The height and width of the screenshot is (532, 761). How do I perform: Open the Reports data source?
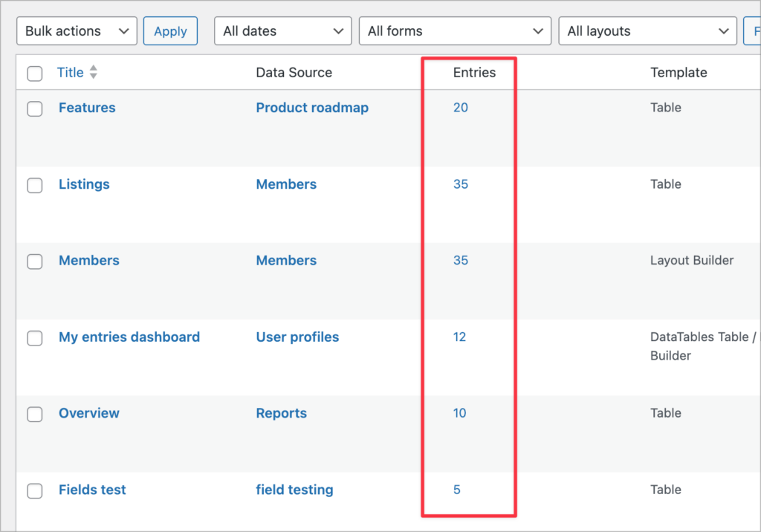[x=281, y=413]
